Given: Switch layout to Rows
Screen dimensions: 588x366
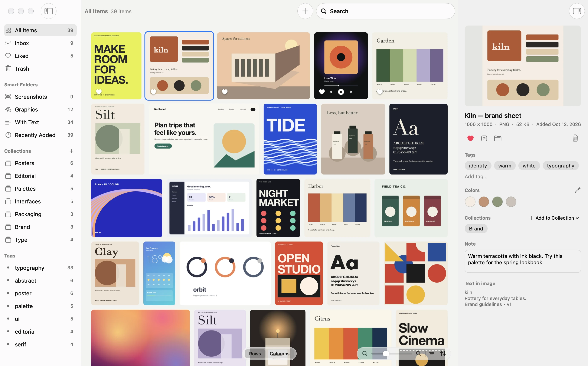Looking at the screenshot, I should point(255,353).
